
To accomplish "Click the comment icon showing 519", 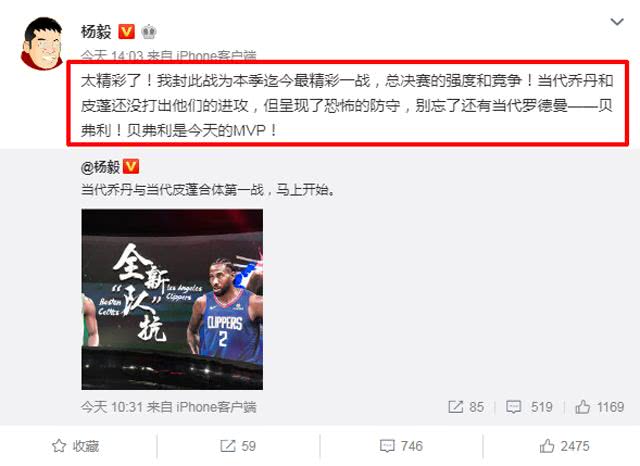I will click(x=529, y=407).
